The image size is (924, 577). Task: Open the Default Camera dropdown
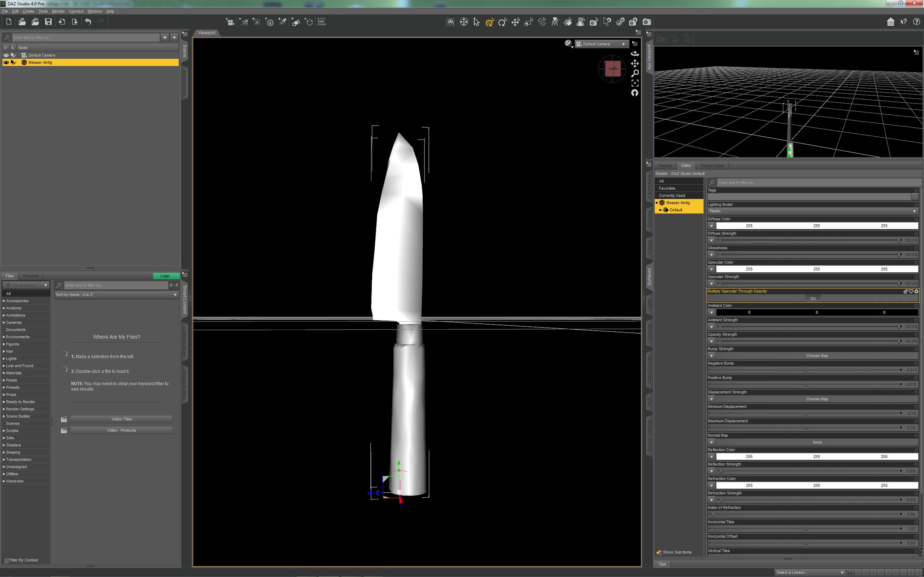(601, 44)
